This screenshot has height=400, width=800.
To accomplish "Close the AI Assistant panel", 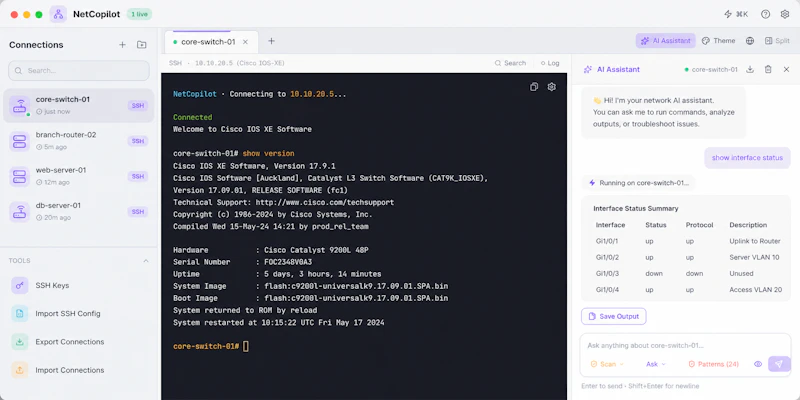I will (x=786, y=69).
